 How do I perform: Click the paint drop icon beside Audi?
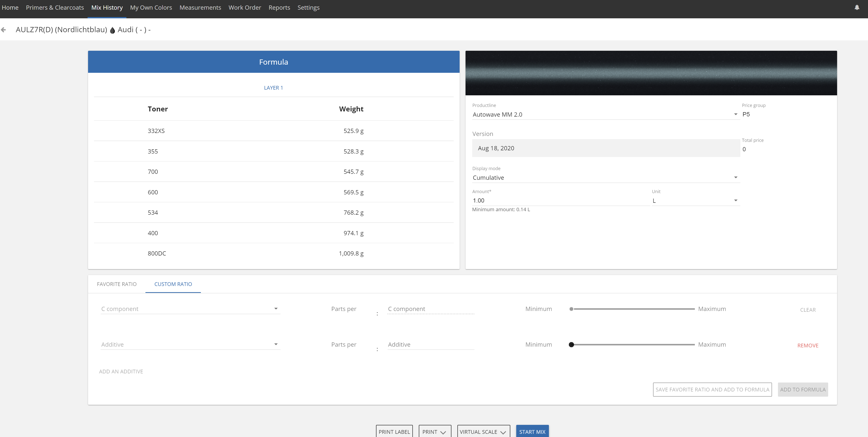click(x=113, y=30)
